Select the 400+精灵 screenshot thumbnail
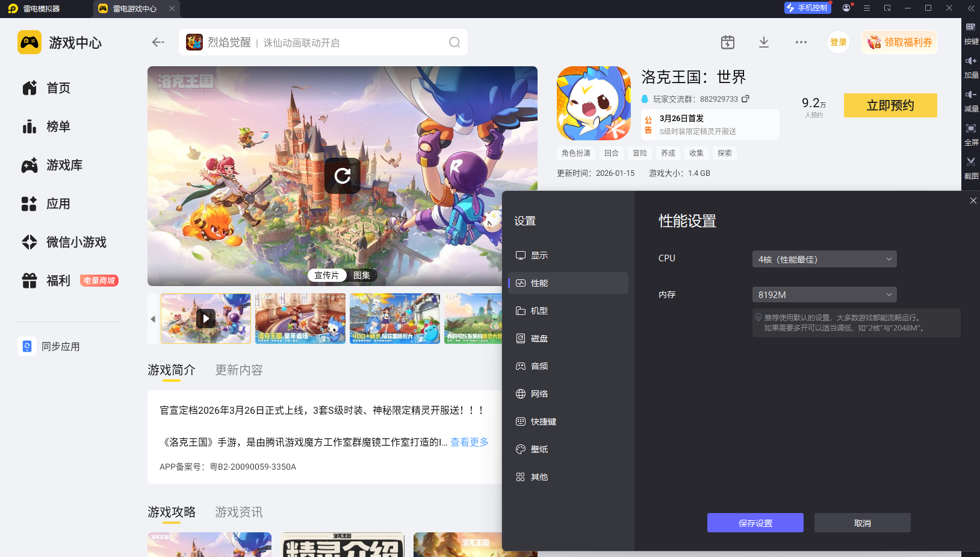 pyautogui.click(x=395, y=319)
